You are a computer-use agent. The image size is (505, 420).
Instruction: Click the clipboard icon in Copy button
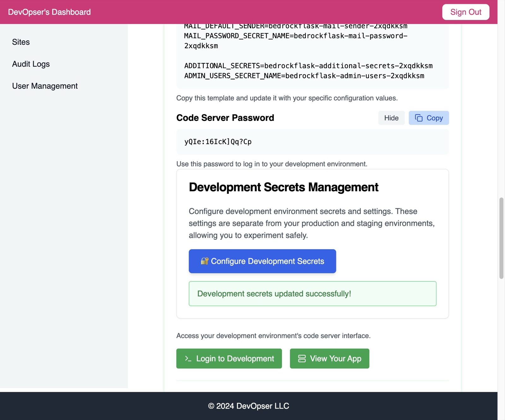click(419, 118)
